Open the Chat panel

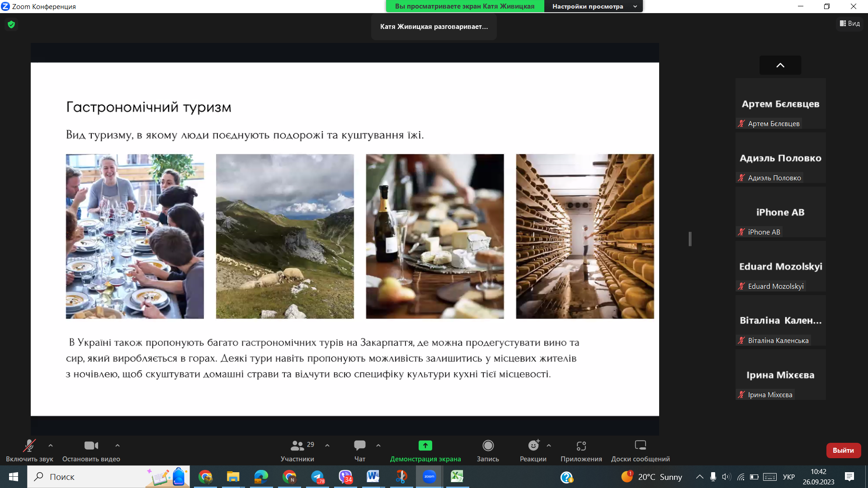pos(360,446)
